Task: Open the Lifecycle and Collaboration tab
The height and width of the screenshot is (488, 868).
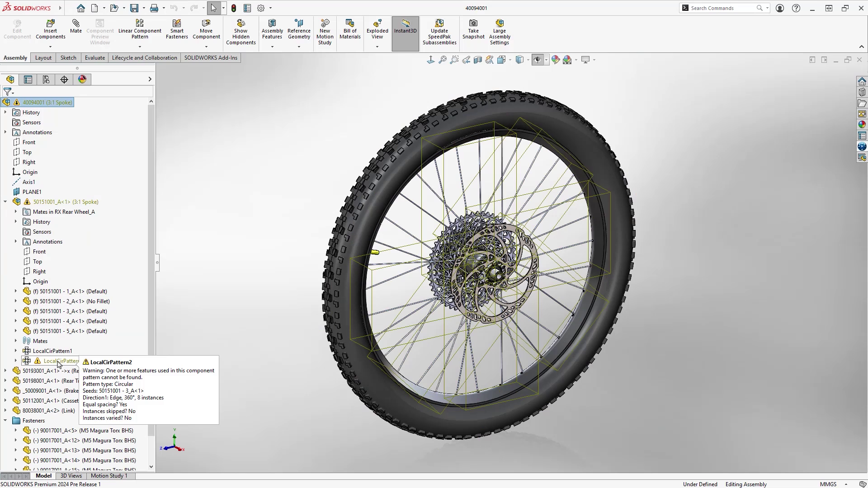Action: coord(144,57)
